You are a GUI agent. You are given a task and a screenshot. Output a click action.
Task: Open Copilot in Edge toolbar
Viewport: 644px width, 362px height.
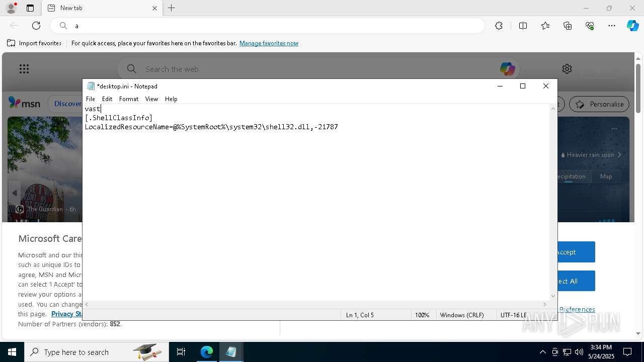point(632,26)
